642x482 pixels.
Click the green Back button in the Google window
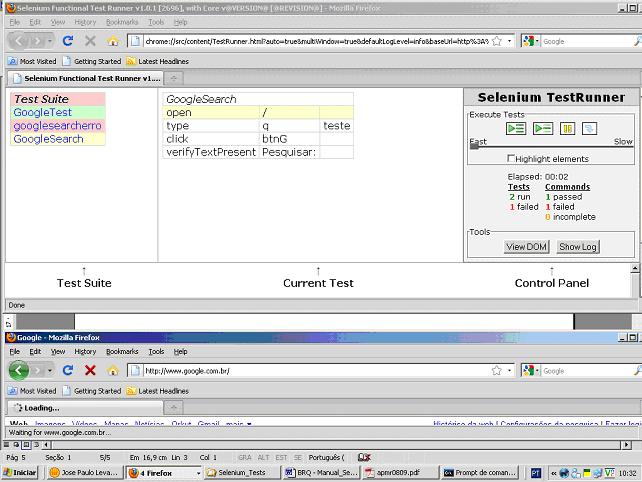(x=18, y=371)
